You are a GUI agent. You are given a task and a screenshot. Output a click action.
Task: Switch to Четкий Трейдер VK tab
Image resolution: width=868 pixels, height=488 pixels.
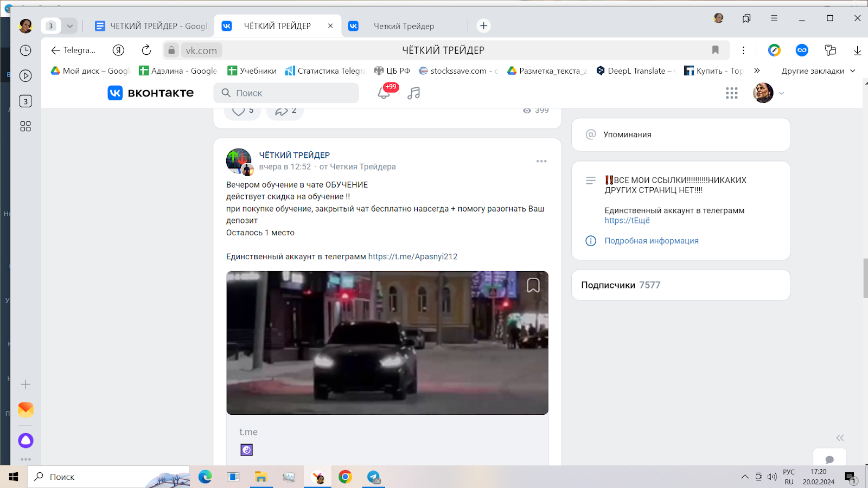(404, 26)
